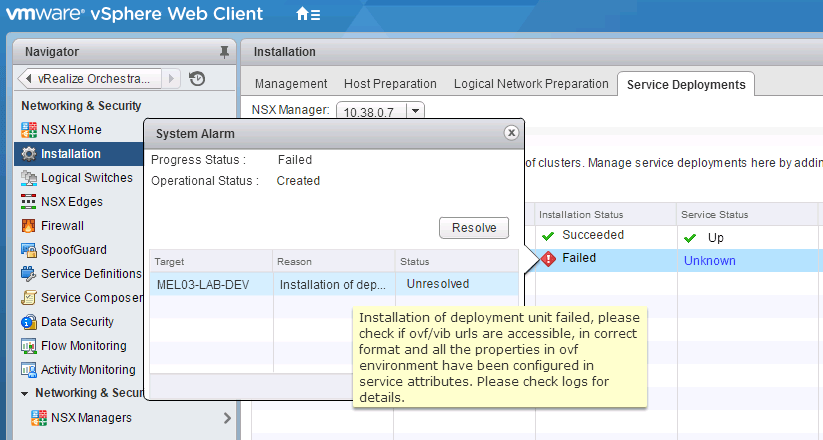The width and height of the screenshot is (823, 440).
Task: Open the vSphere home menu icon
Action: [x=308, y=14]
